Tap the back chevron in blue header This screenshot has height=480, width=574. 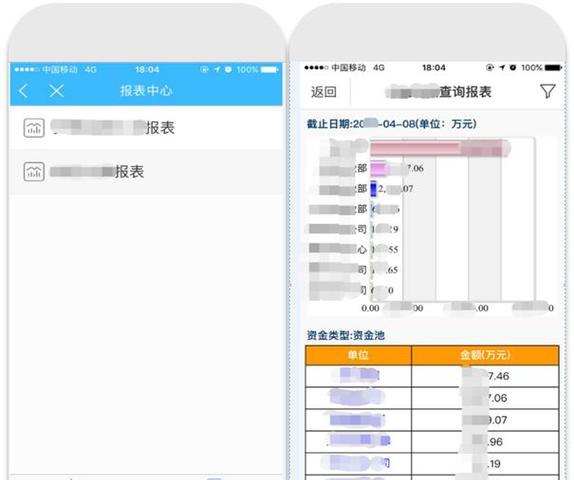23,91
